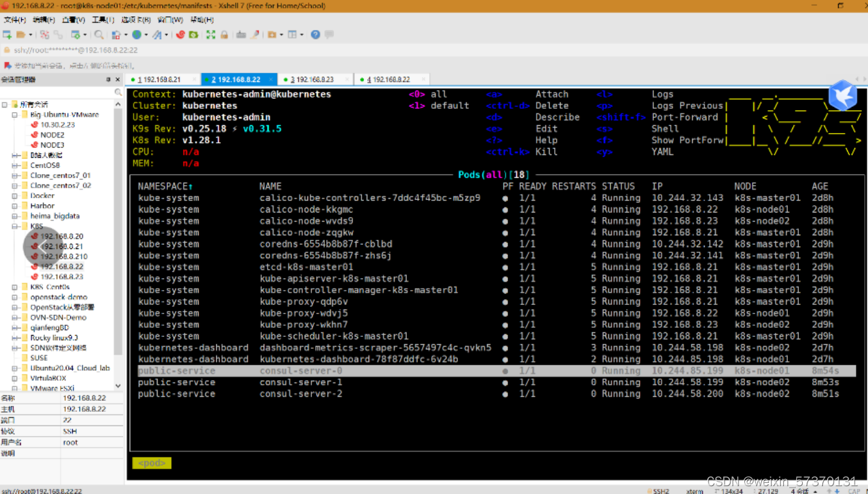Open the dropdown next to Open session folder
Screen dimensions: 868x494
tap(31, 35)
